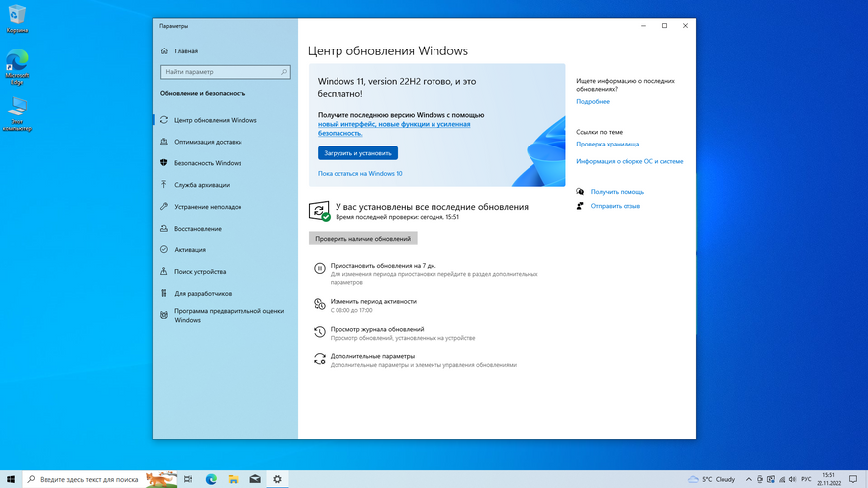Viewport: 868px width, 488px height.
Task: Open Активация checkmark icon
Action: (x=164, y=249)
